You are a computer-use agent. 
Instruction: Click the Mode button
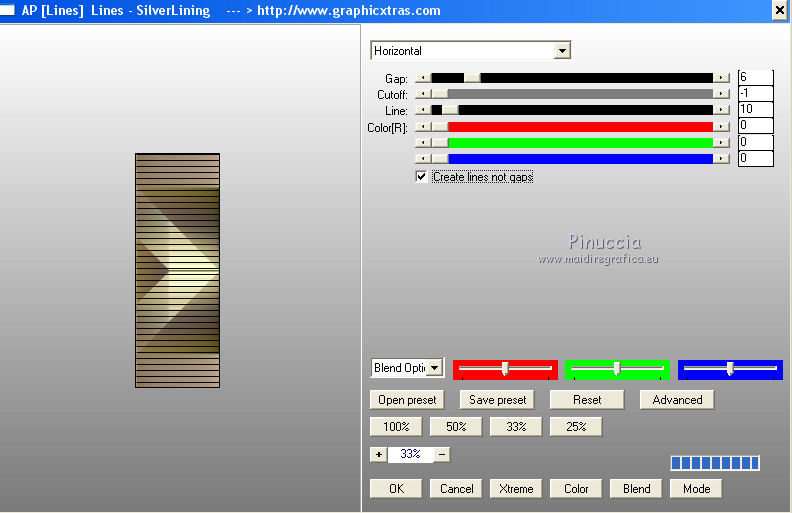pyautogui.click(x=697, y=489)
